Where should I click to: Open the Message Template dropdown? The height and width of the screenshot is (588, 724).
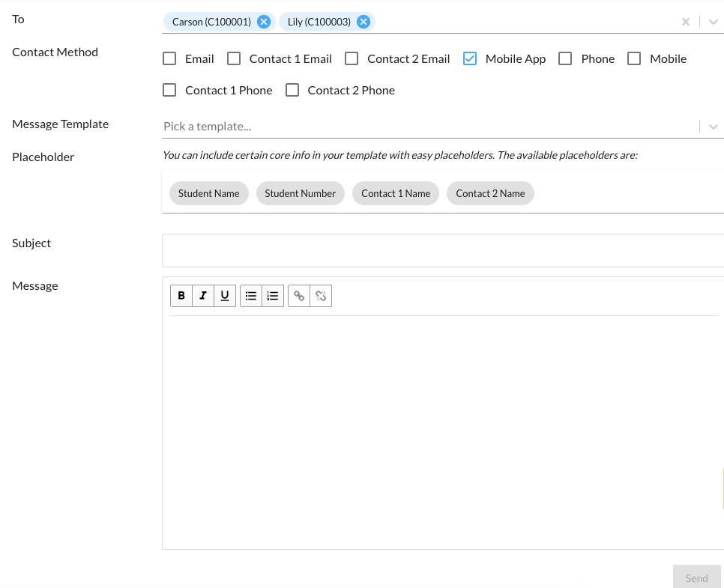click(x=713, y=127)
